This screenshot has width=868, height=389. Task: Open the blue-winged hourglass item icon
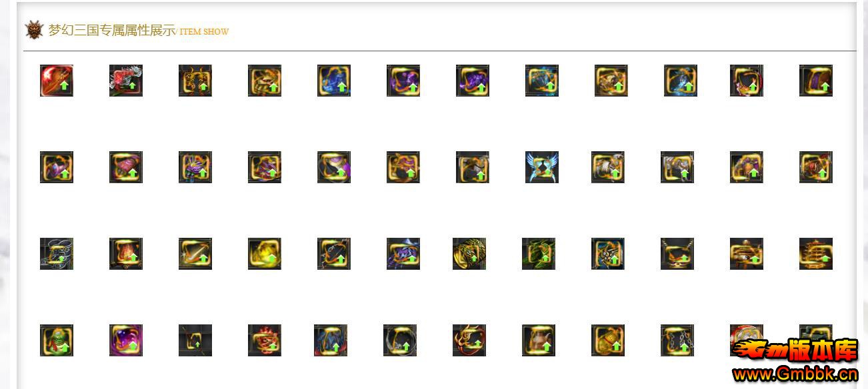point(542,167)
